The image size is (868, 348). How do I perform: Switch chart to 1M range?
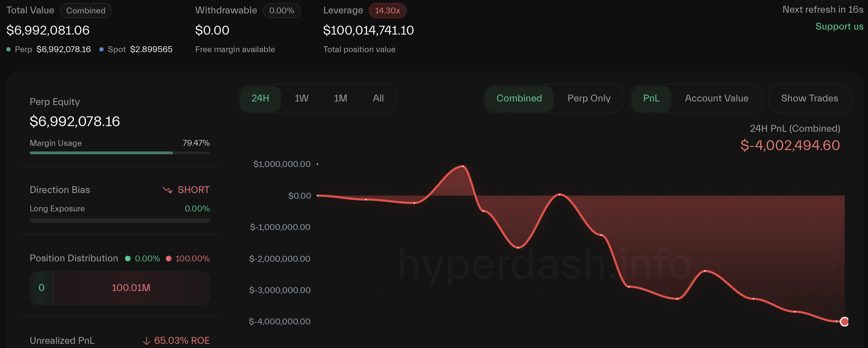pos(340,98)
